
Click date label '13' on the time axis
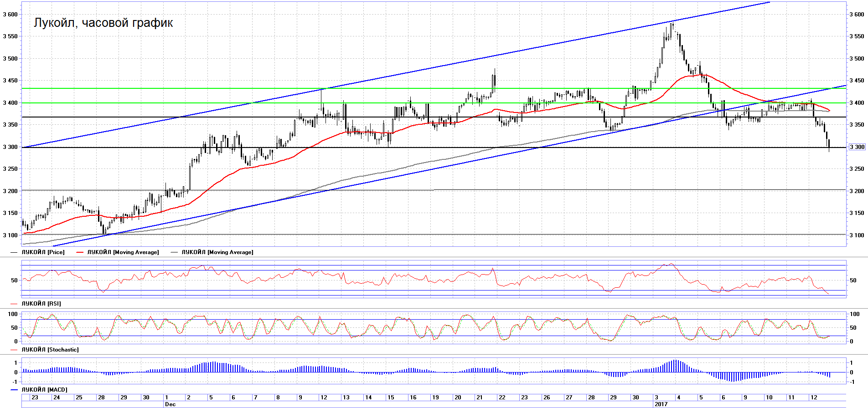[x=346, y=398]
